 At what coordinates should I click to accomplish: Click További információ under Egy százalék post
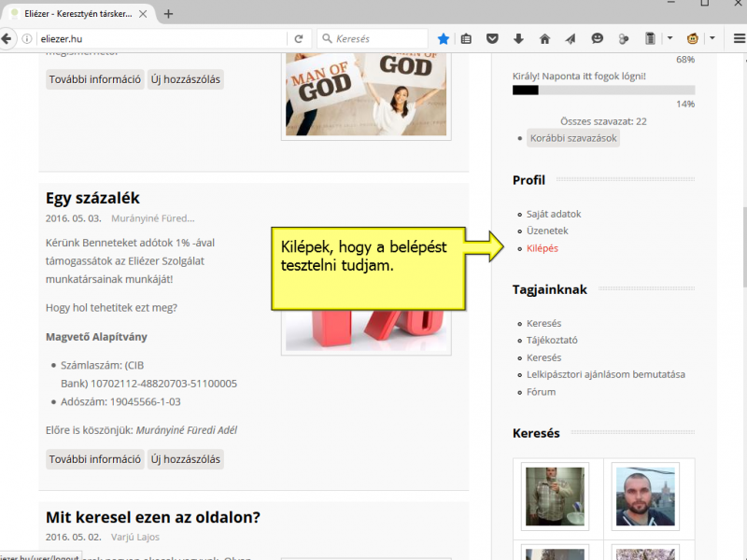point(95,459)
